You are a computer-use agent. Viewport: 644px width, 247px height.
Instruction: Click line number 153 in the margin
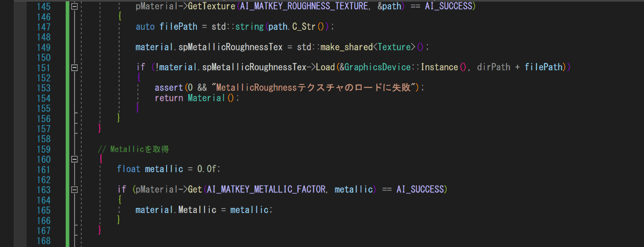(x=43, y=88)
